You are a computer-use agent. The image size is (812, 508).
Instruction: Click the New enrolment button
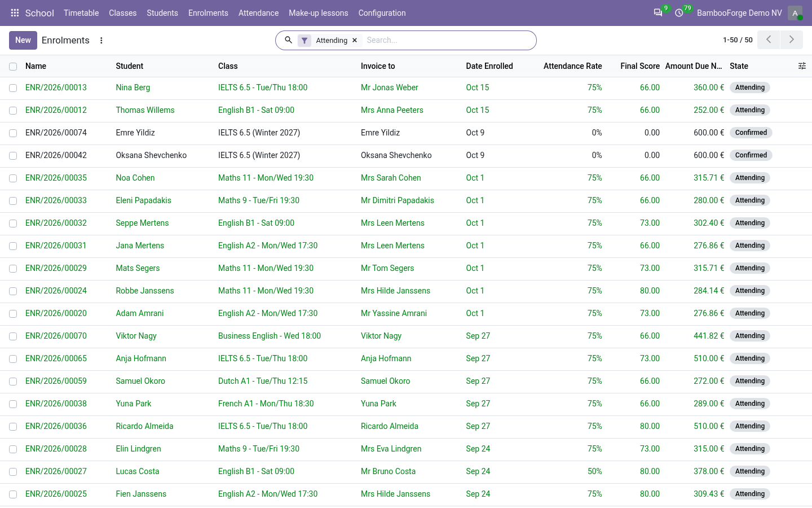[23, 40]
